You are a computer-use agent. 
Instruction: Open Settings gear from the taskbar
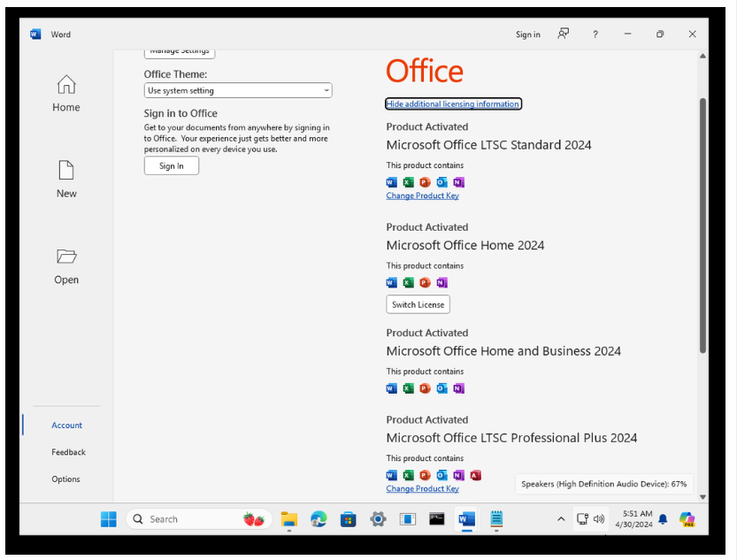(378, 519)
